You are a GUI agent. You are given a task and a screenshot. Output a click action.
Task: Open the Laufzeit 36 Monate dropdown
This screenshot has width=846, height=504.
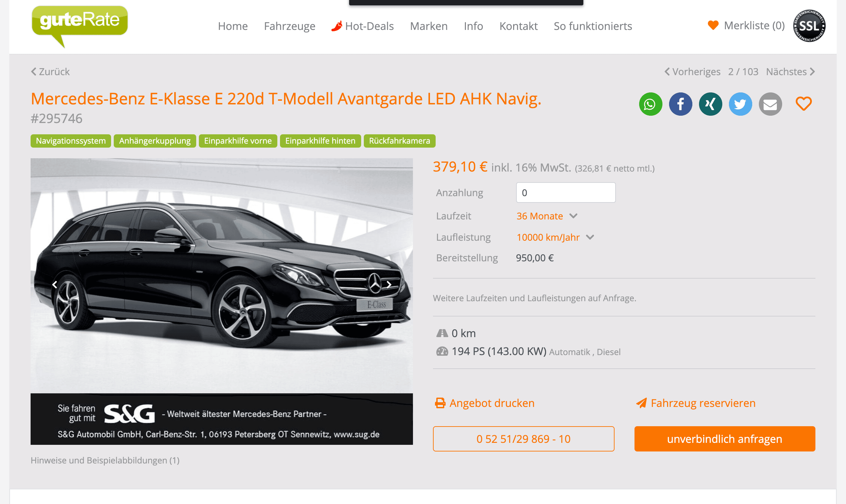coord(546,216)
